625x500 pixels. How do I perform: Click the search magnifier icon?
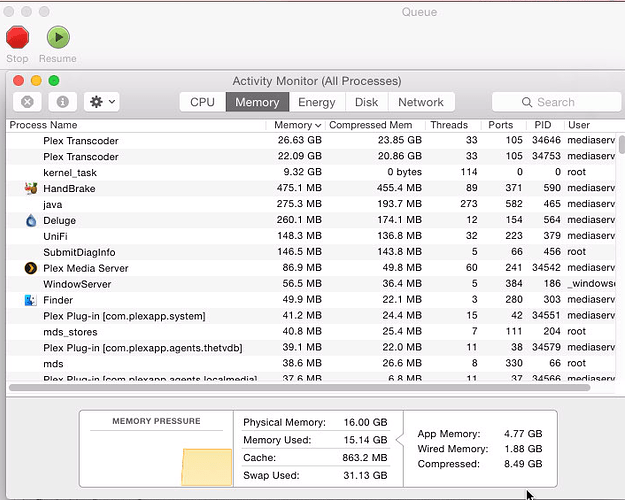(x=527, y=102)
